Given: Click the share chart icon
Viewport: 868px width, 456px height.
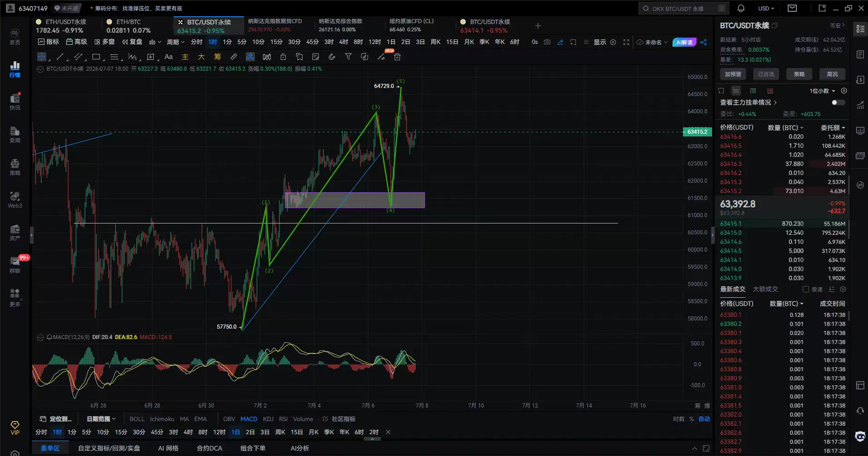Looking at the screenshot, I should pos(703,42).
